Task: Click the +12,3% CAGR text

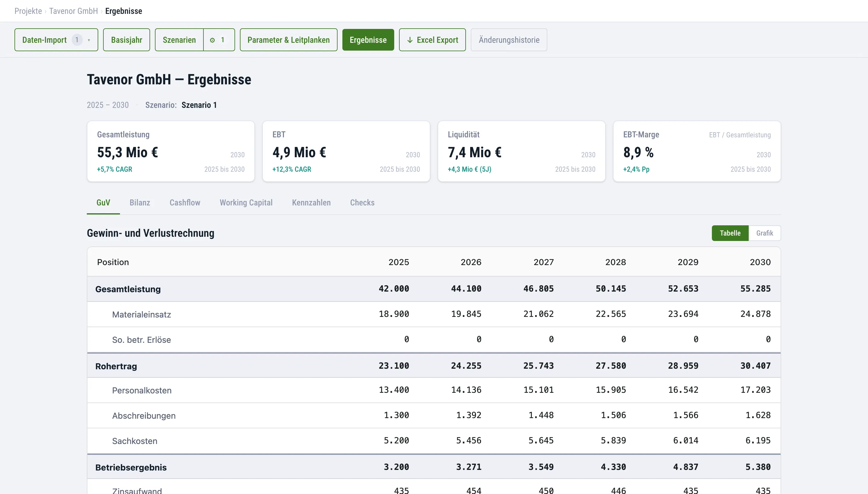Action: click(292, 169)
